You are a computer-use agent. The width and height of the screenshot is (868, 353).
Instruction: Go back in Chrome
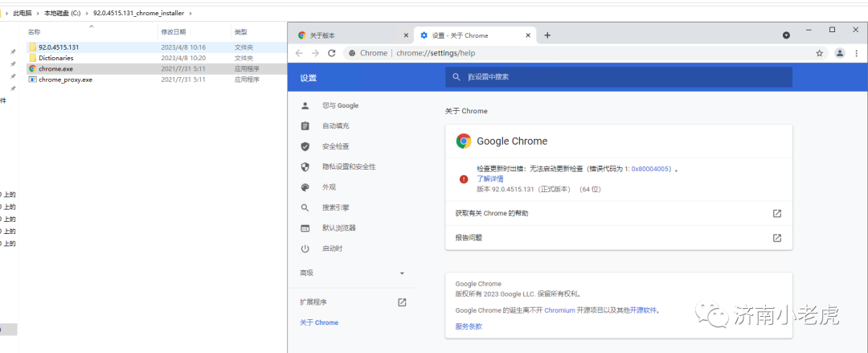click(299, 53)
